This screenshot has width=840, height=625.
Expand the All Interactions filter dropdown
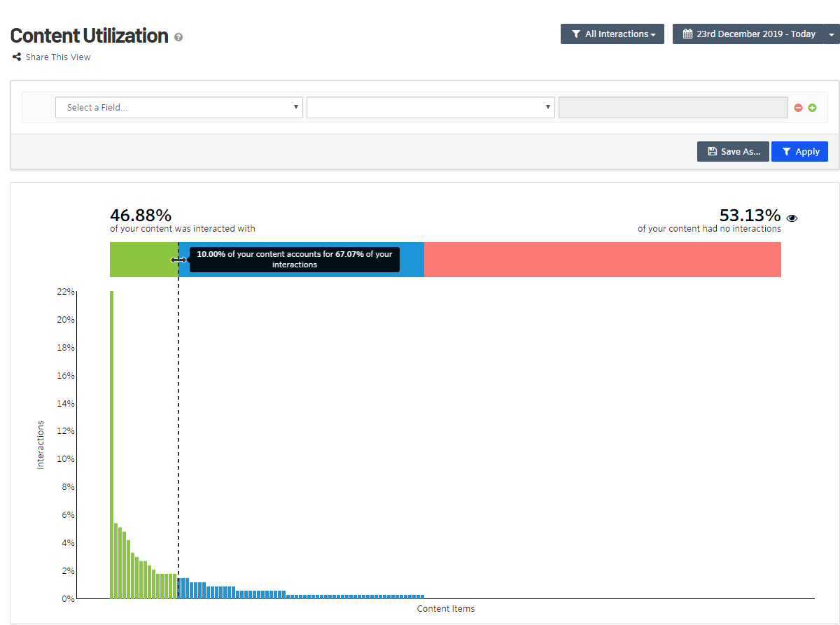pos(612,34)
